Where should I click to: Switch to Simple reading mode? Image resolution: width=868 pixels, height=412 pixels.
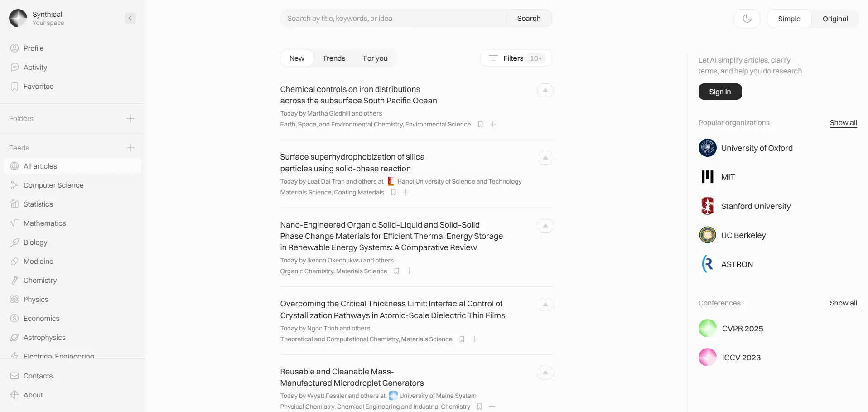pyautogui.click(x=789, y=19)
